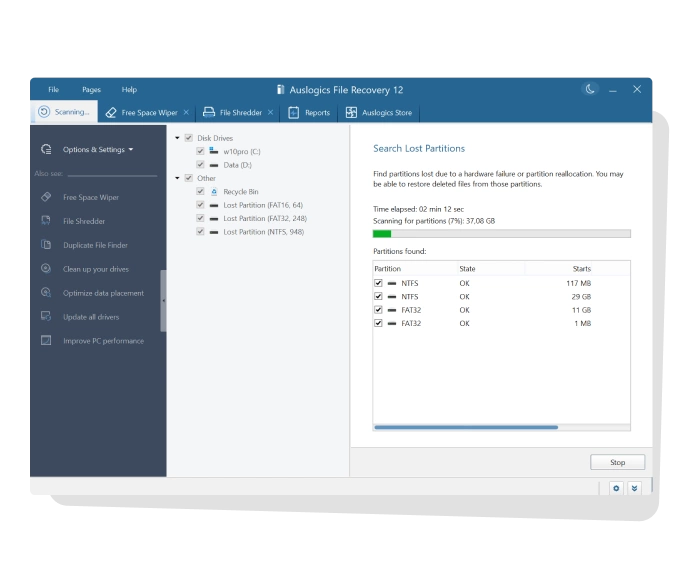Close the File Shredder tab
The image size is (683, 575).
(x=270, y=112)
